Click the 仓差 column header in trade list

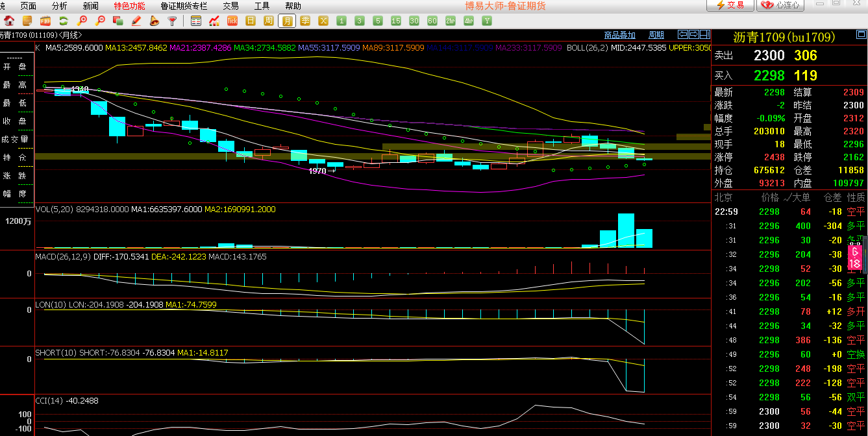833,197
